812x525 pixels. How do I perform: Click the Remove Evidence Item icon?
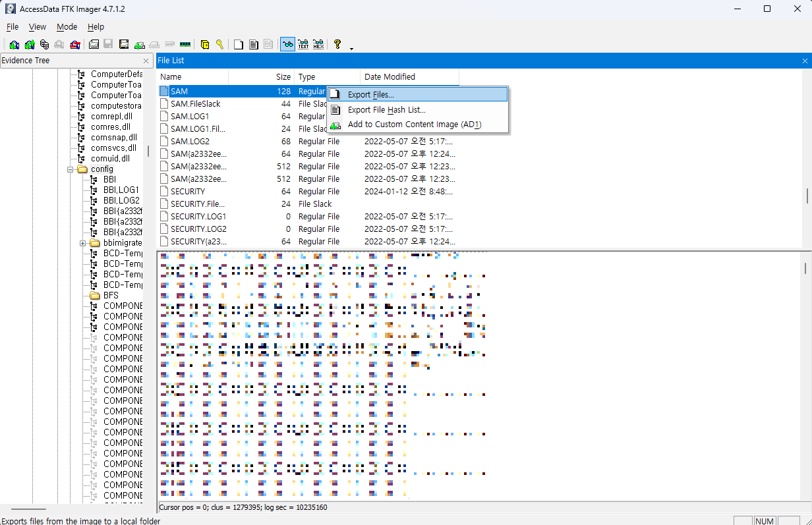(59, 44)
